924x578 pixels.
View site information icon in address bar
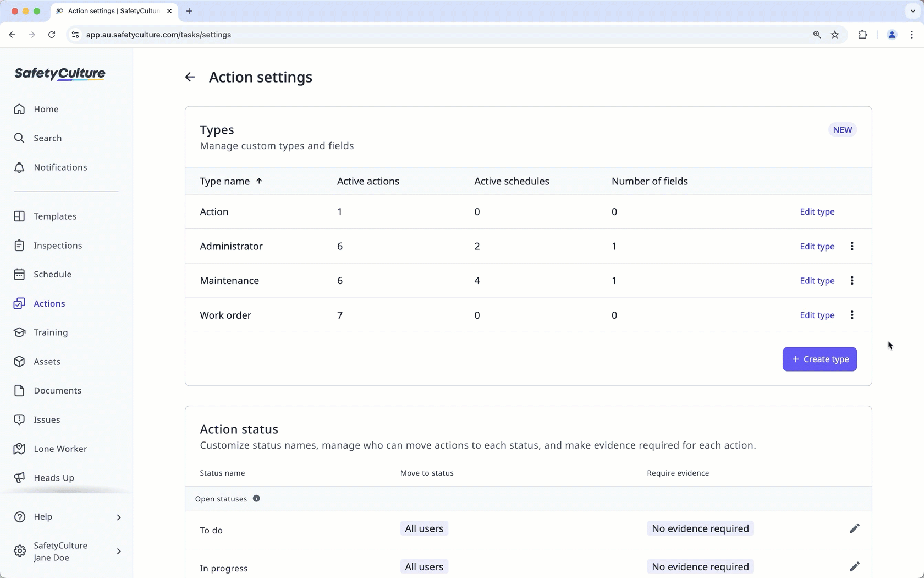pos(75,35)
